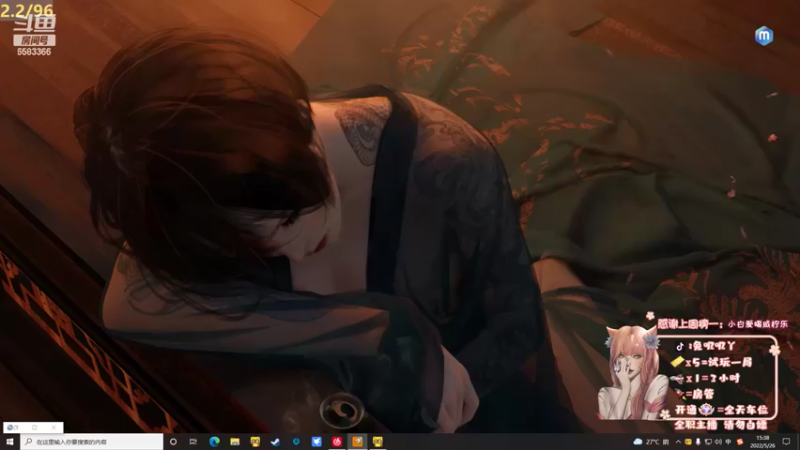
Task: Close the small window above the taskbar
Action: pos(54,428)
